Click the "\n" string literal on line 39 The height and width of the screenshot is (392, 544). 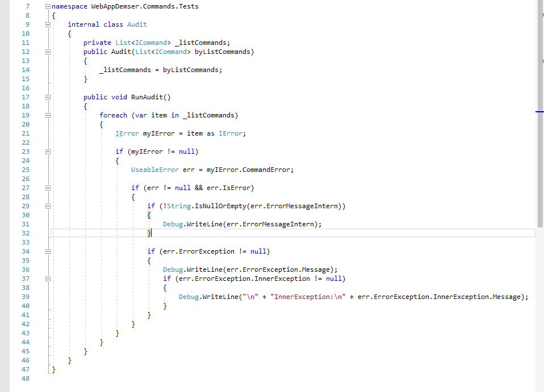pos(250,297)
